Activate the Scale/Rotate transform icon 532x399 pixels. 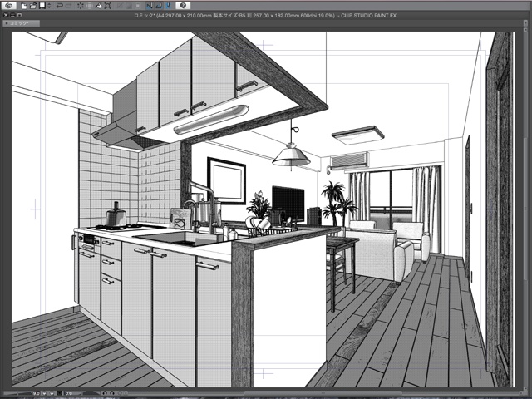click(107, 6)
